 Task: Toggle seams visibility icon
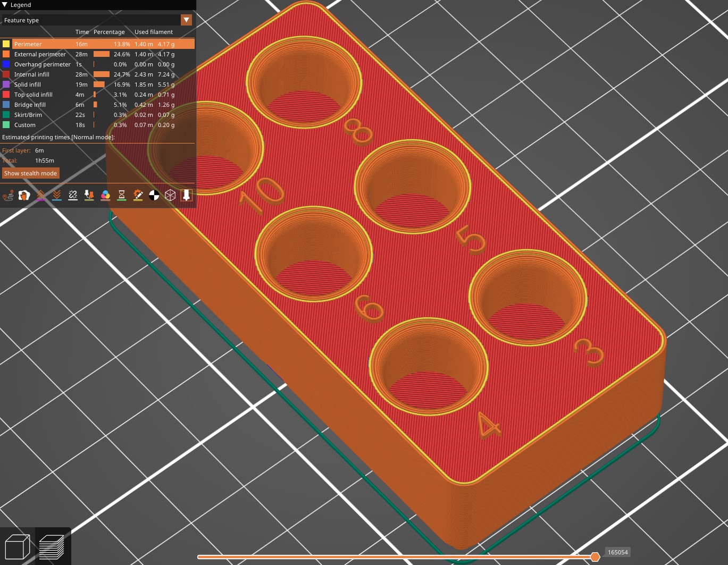(x=73, y=196)
